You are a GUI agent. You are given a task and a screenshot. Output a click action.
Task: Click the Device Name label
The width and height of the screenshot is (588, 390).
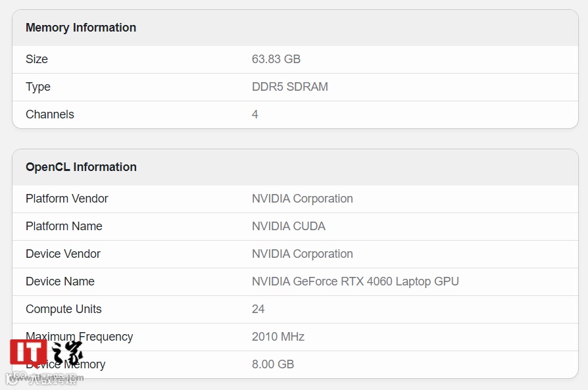tap(60, 281)
